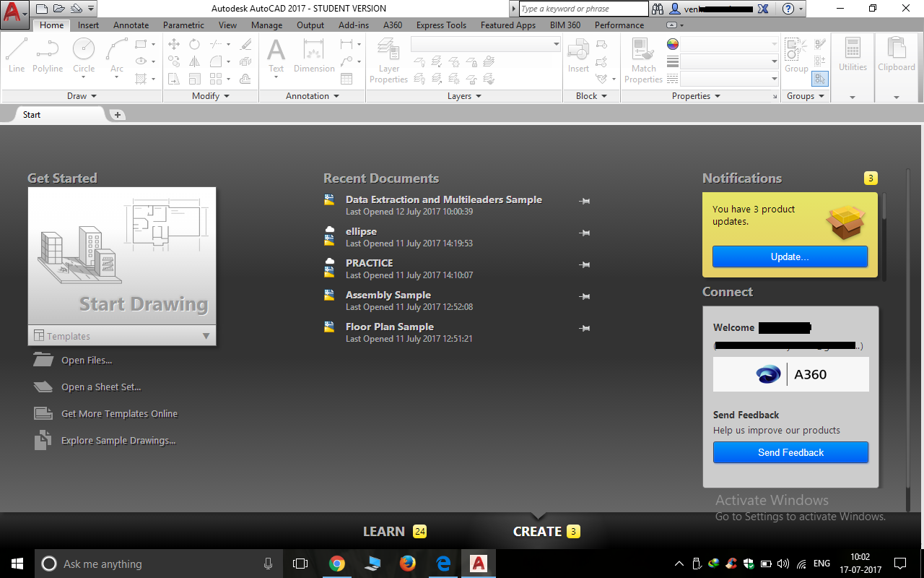
Task: Expand the Properties panel dropdown
Action: pos(697,96)
